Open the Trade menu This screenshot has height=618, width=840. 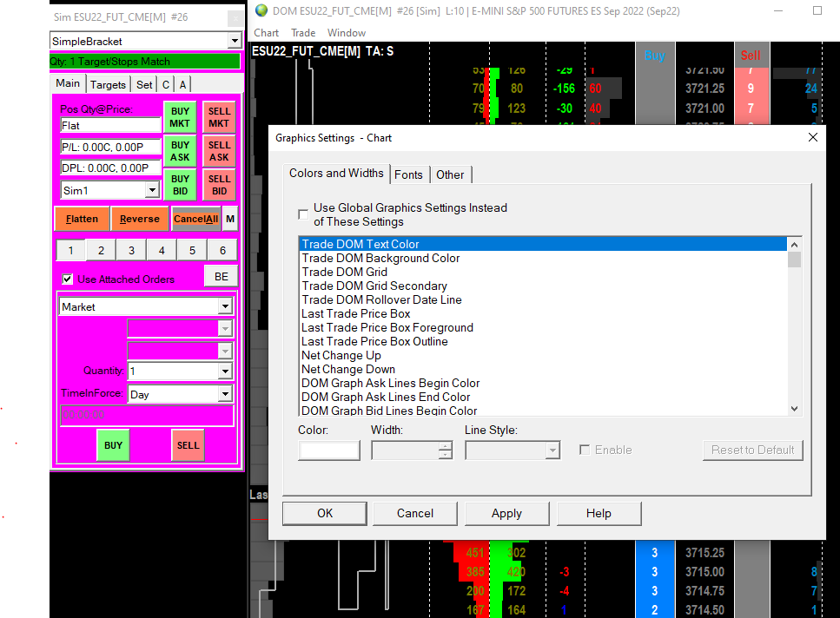(303, 33)
